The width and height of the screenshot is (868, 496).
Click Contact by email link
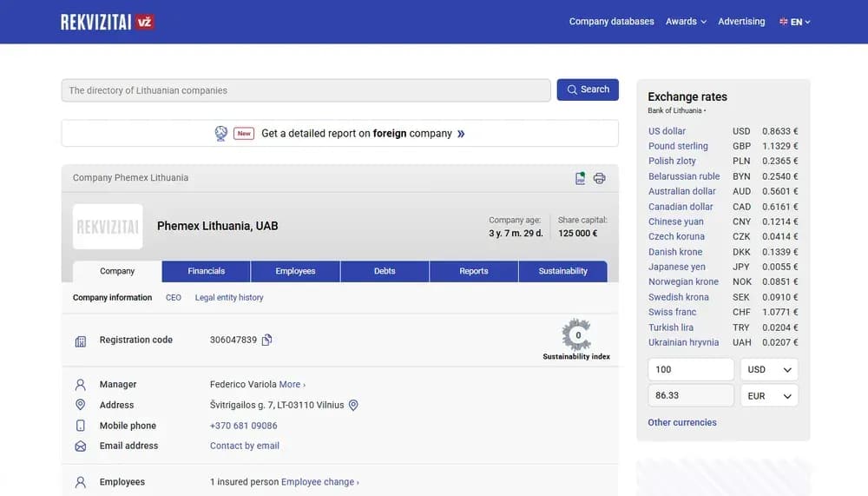[245, 446]
